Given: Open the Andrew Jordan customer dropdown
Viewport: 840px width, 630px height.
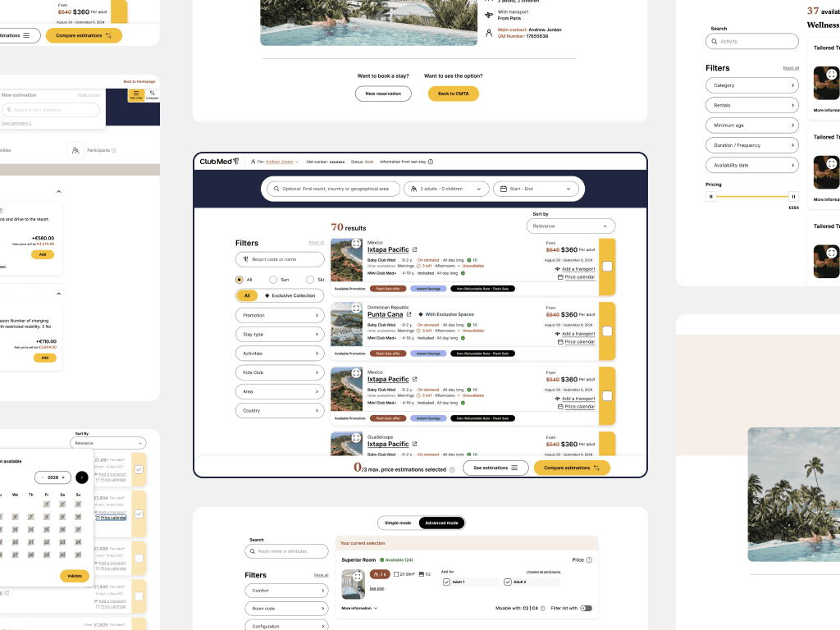Looking at the screenshot, I should coord(282,162).
